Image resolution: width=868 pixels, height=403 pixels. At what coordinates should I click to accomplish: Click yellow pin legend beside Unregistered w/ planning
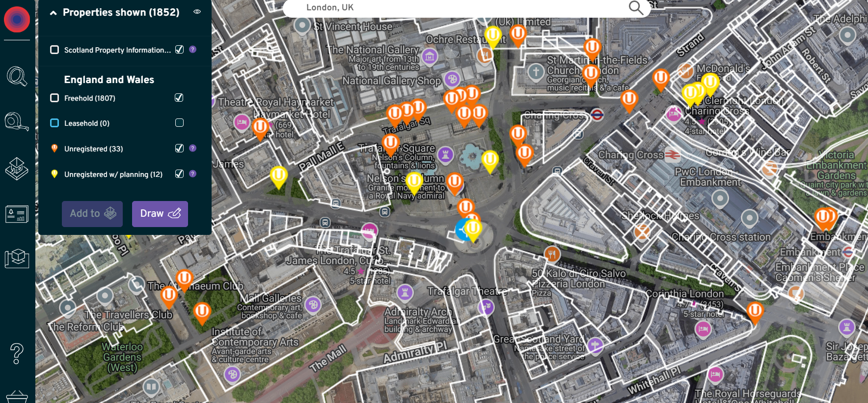54,174
